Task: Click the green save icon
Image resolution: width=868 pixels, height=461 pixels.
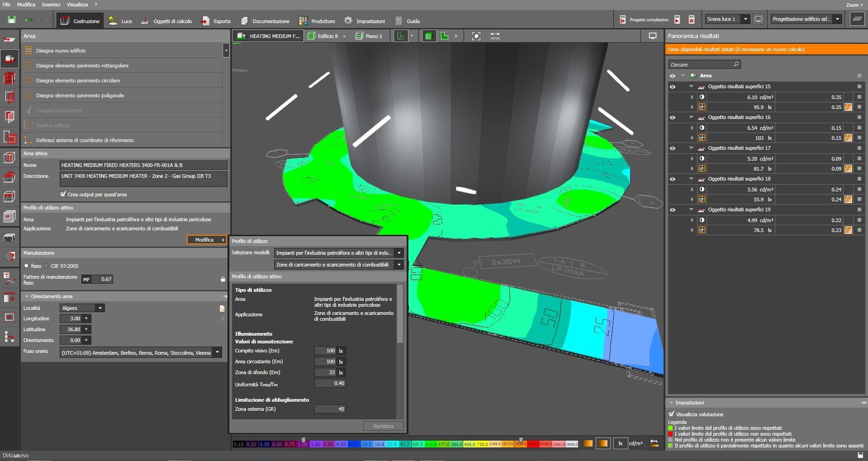Action: 12,20
